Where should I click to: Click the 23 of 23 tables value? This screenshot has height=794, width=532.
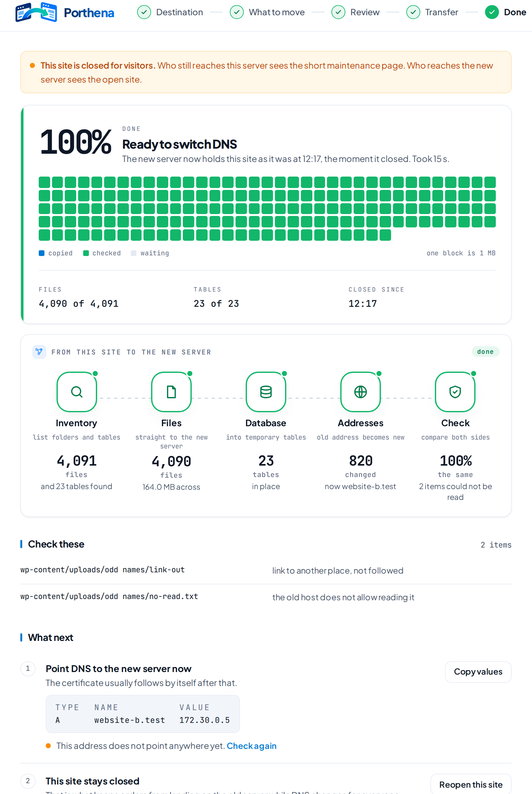(x=216, y=304)
